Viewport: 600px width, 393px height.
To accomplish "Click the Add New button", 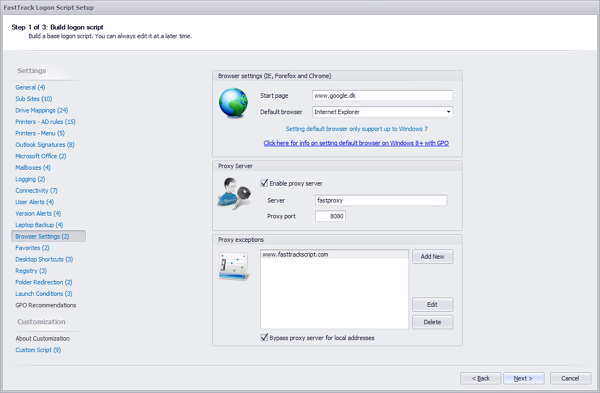I will [432, 257].
